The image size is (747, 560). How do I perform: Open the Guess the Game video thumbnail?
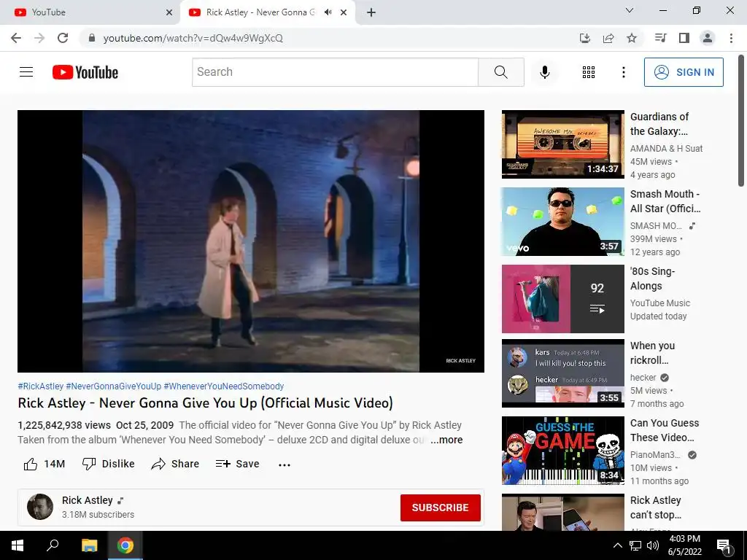[x=562, y=451]
